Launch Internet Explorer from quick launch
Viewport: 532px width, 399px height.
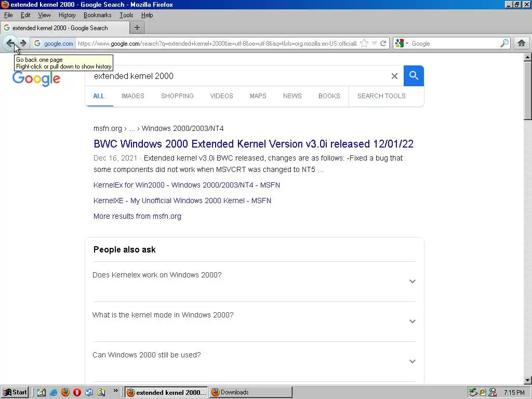point(54,392)
